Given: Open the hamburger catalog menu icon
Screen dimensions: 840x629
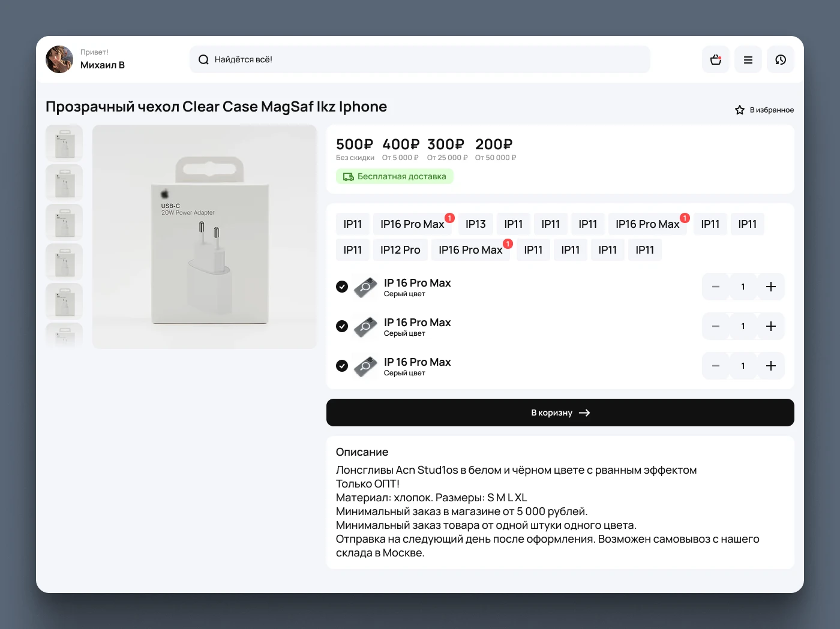Looking at the screenshot, I should (x=748, y=59).
